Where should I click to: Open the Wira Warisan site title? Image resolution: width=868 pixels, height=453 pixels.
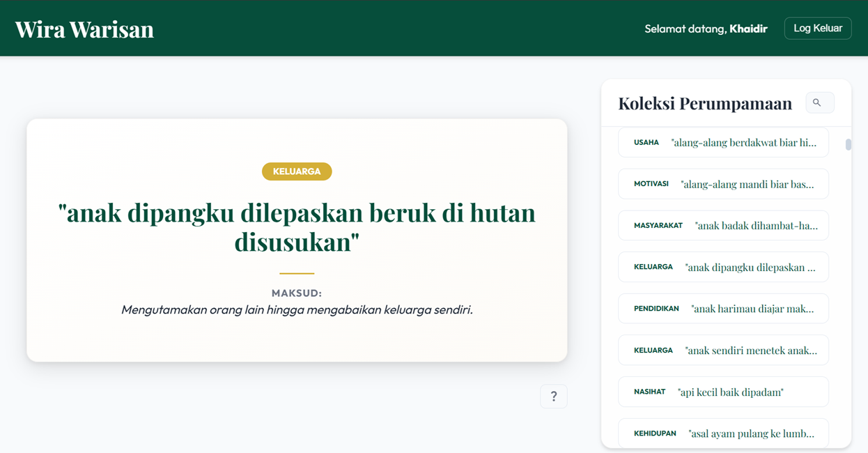[x=84, y=29]
